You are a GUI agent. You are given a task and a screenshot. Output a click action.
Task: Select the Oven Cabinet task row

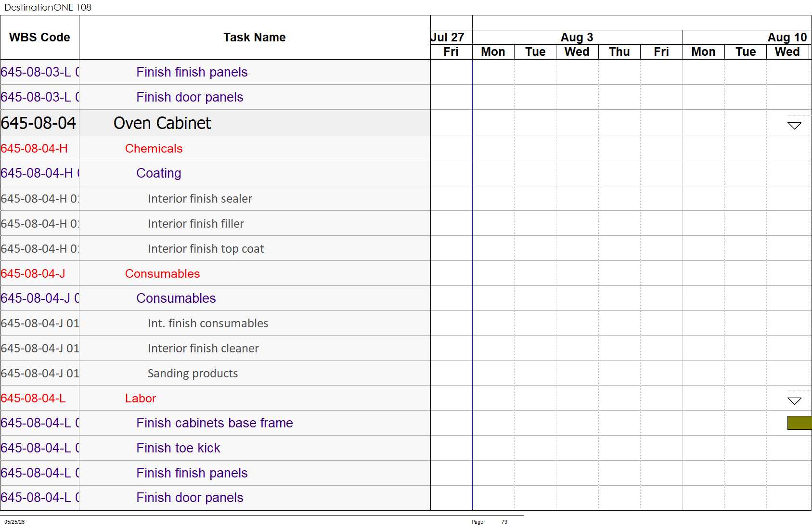coord(215,123)
